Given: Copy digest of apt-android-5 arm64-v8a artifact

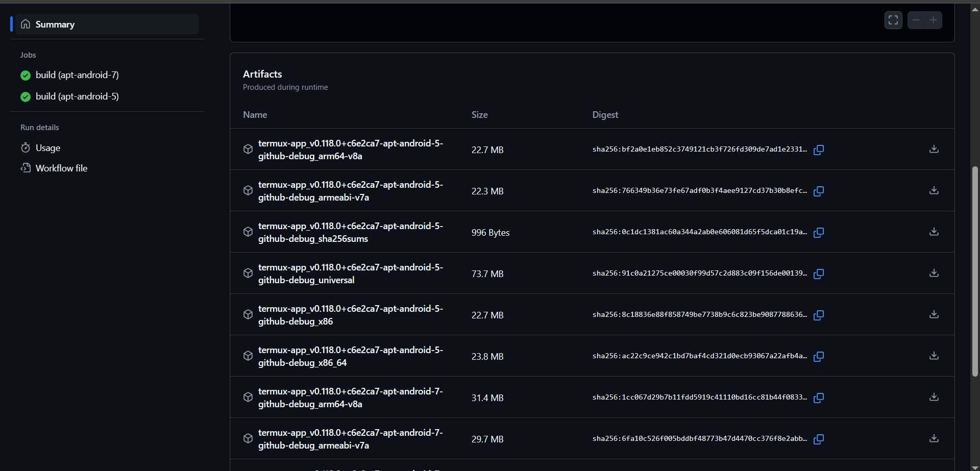Looking at the screenshot, I should tap(819, 150).
